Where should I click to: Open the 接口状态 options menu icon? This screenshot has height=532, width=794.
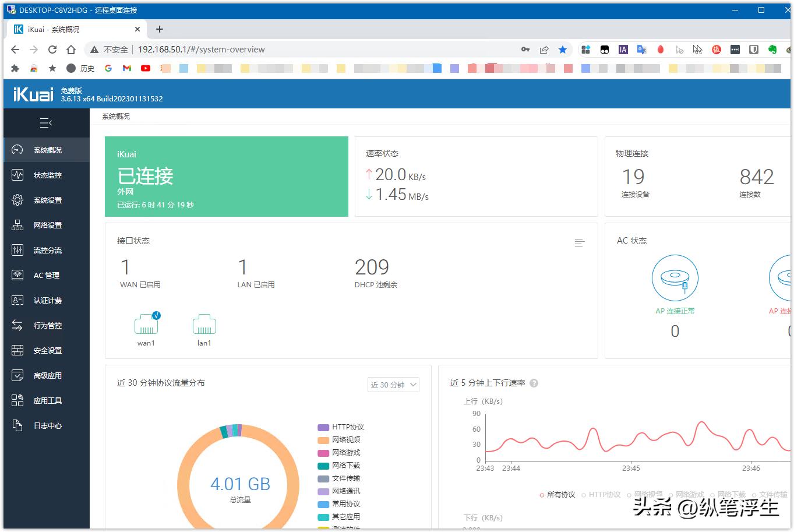[x=579, y=242]
